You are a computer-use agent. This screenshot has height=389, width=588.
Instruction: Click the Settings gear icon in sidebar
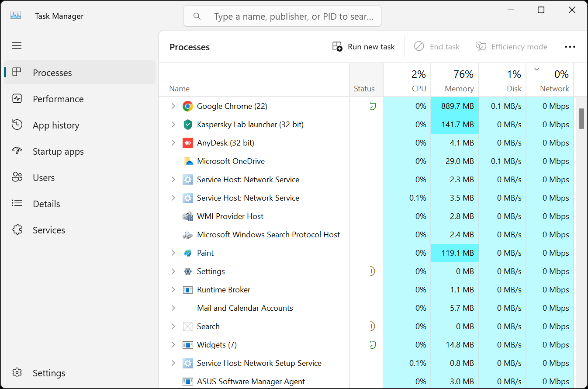click(x=17, y=372)
